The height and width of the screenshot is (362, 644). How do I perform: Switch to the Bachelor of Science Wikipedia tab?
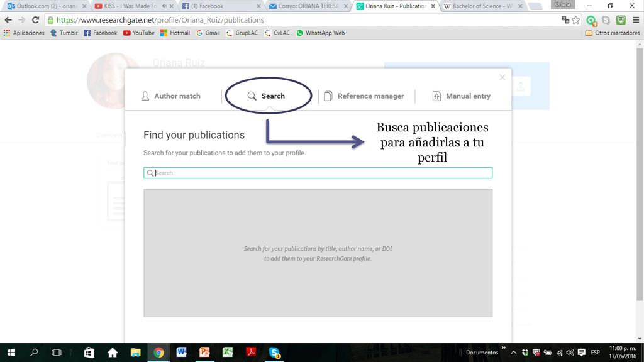click(481, 6)
